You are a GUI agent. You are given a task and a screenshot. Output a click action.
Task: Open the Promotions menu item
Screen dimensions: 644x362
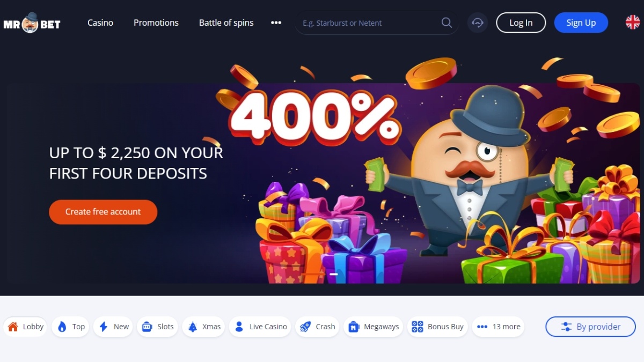point(156,23)
